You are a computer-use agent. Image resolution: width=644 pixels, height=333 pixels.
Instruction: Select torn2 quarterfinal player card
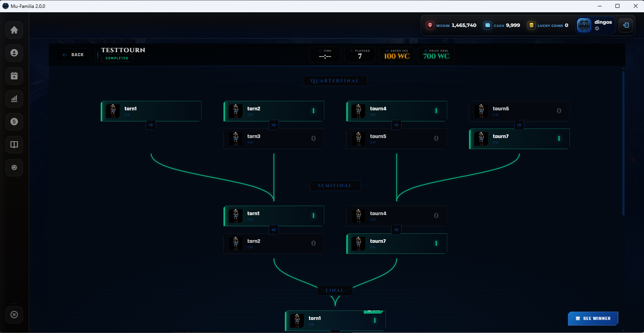pos(274,111)
